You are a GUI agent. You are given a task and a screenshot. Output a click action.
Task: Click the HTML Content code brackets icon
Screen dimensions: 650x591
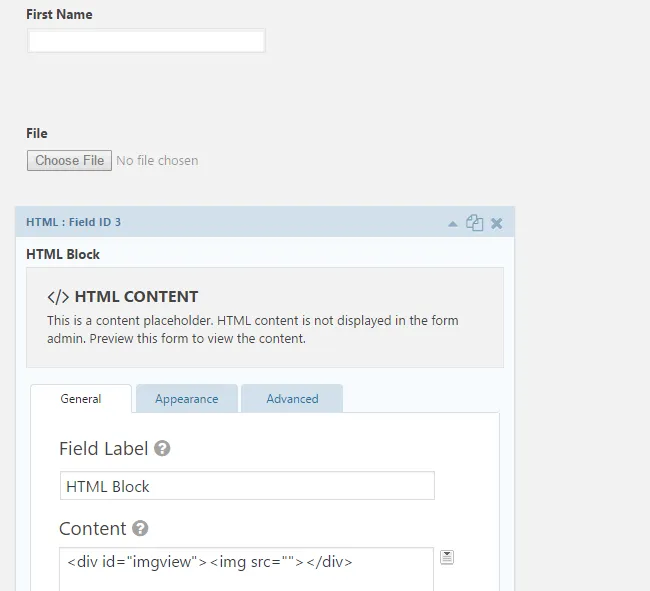point(58,296)
